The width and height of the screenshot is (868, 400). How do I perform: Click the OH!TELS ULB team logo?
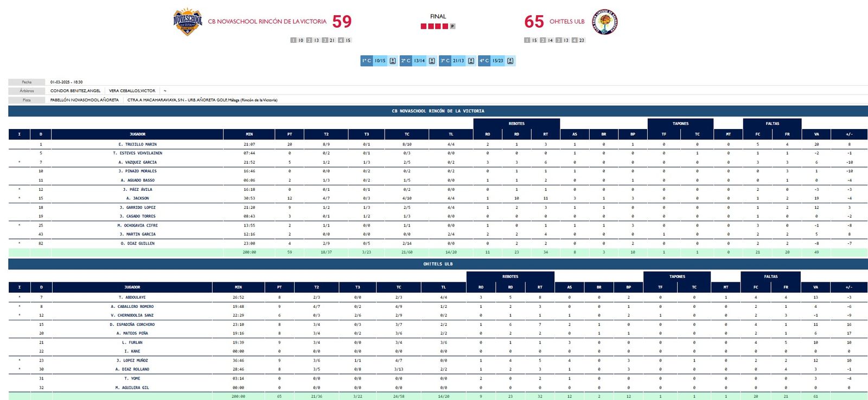pyautogui.click(x=605, y=22)
